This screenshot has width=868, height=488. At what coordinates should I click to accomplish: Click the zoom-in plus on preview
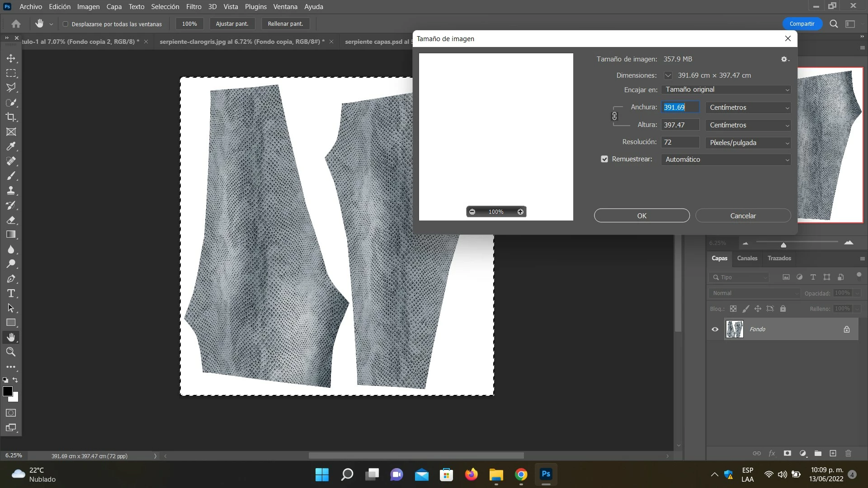coord(520,211)
